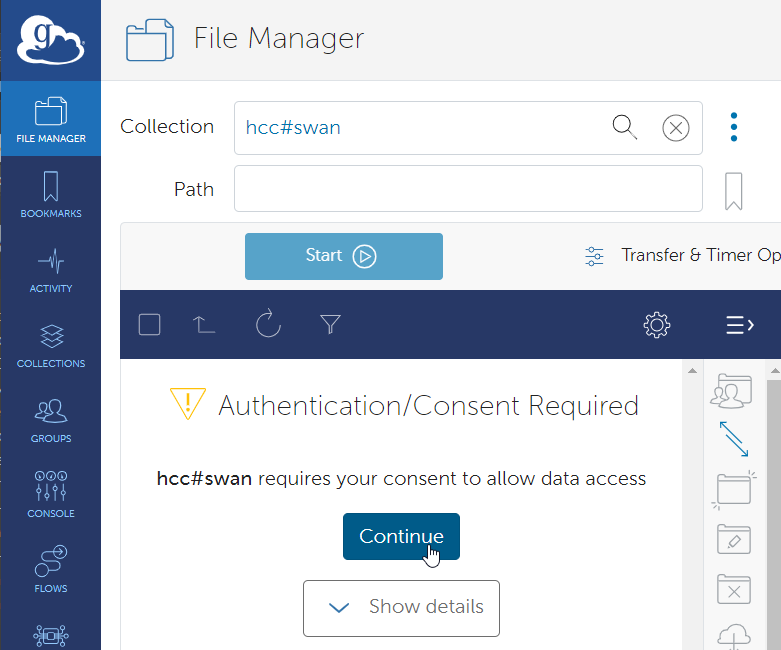Click the Rename folder pencil icon
The image size is (781, 650).
pos(734,539)
